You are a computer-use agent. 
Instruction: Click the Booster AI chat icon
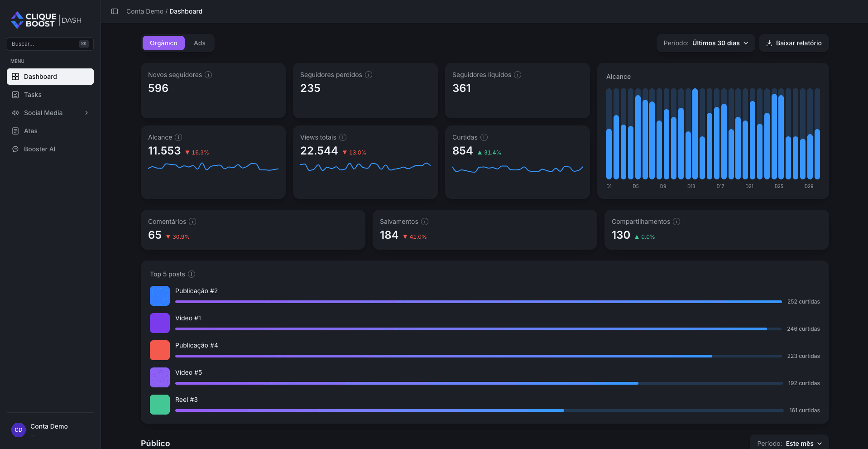pos(15,149)
